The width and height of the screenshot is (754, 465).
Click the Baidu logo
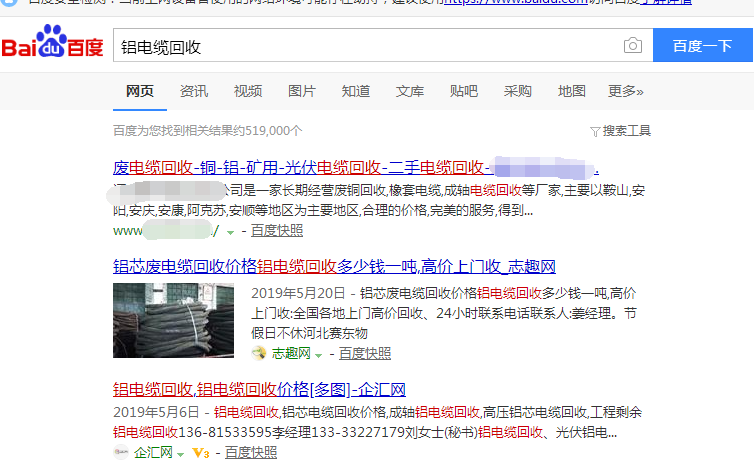pyautogui.click(x=52, y=42)
